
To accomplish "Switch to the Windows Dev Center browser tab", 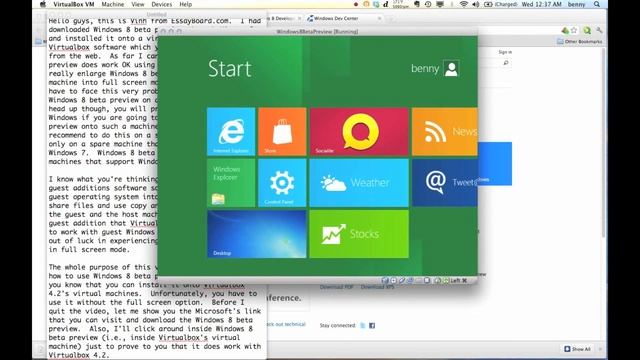I will pos(344,18).
